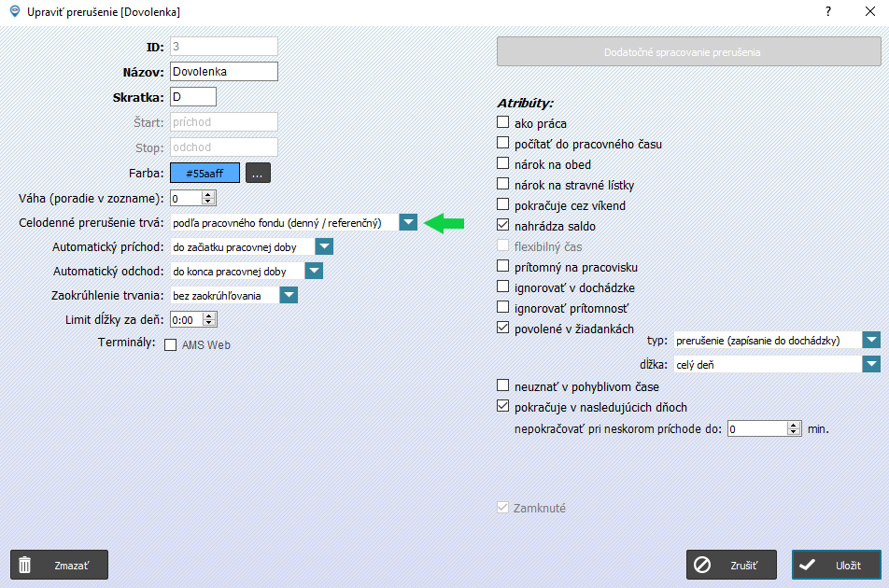This screenshot has height=588, width=889.
Task: Expand the 'dĺžka' celý deň dropdown
Action: (871, 364)
